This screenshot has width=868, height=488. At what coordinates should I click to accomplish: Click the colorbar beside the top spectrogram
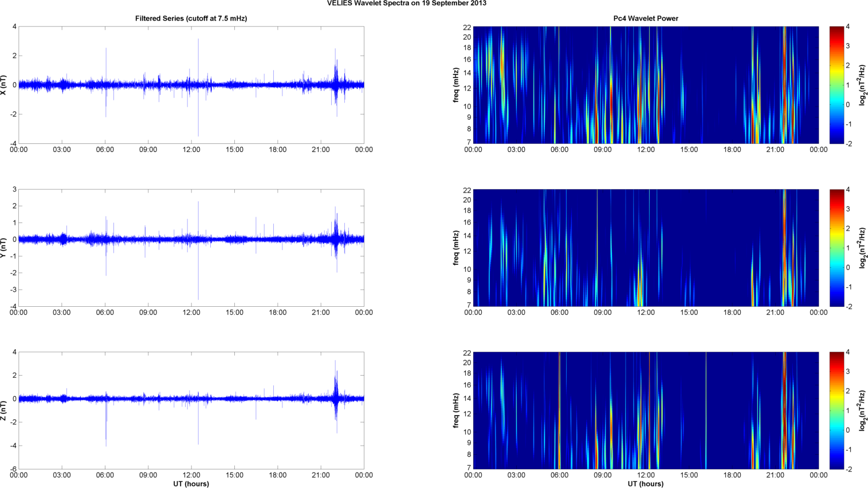pos(836,85)
